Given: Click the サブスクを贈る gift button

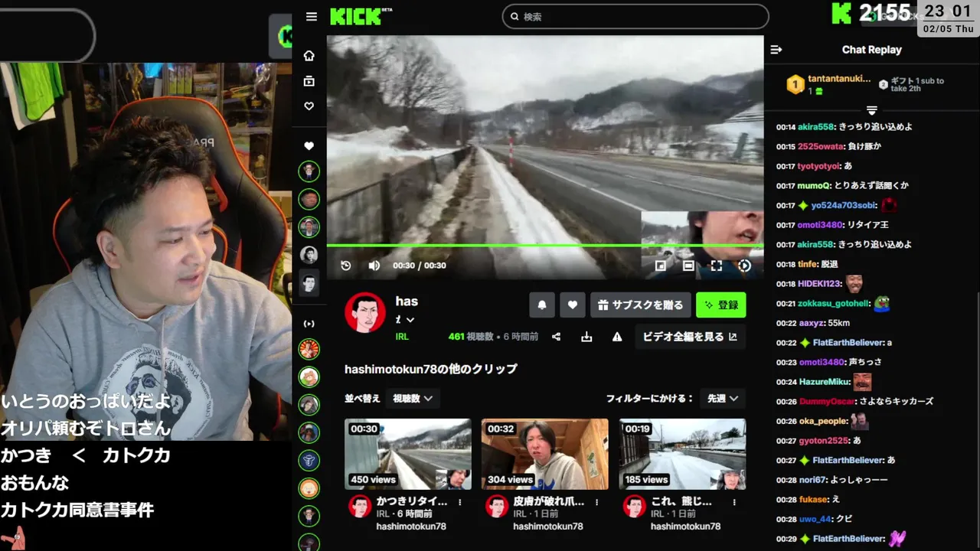Looking at the screenshot, I should [x=641, y=305].
